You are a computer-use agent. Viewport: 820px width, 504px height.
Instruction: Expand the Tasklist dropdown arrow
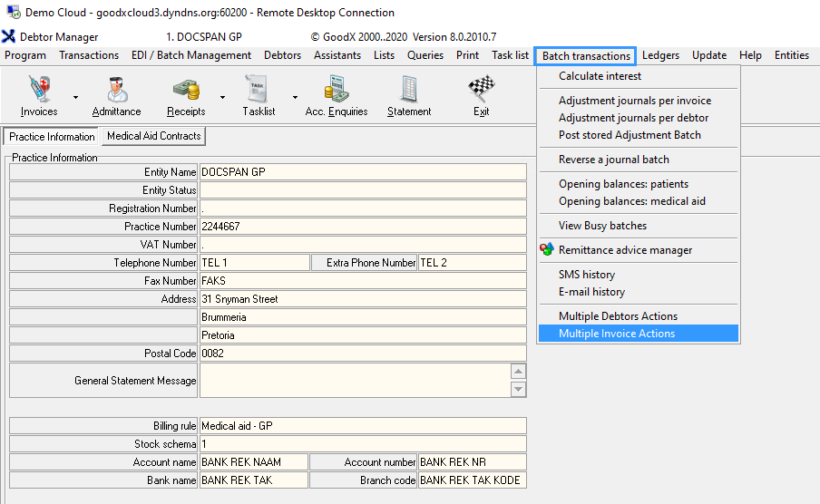point(295,97)
